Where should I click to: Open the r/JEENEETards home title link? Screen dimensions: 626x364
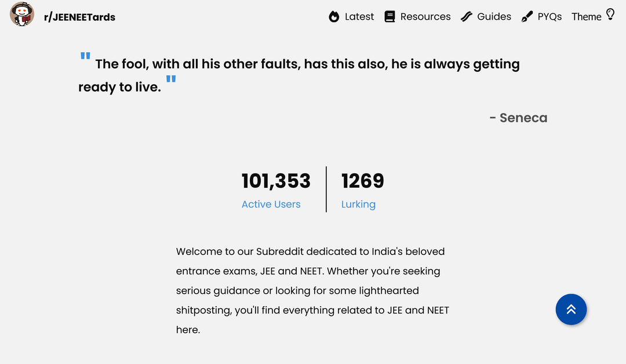[x=79, y=17]
